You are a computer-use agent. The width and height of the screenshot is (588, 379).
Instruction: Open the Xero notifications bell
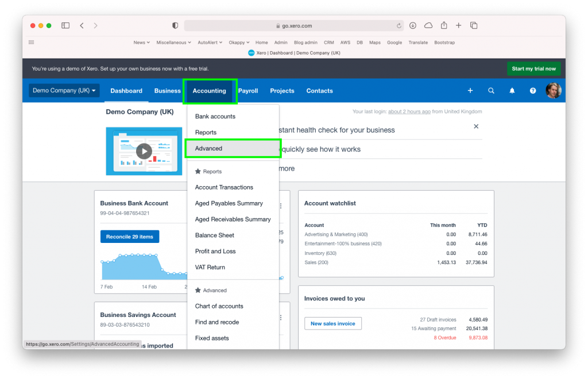(x=512, y=91)
